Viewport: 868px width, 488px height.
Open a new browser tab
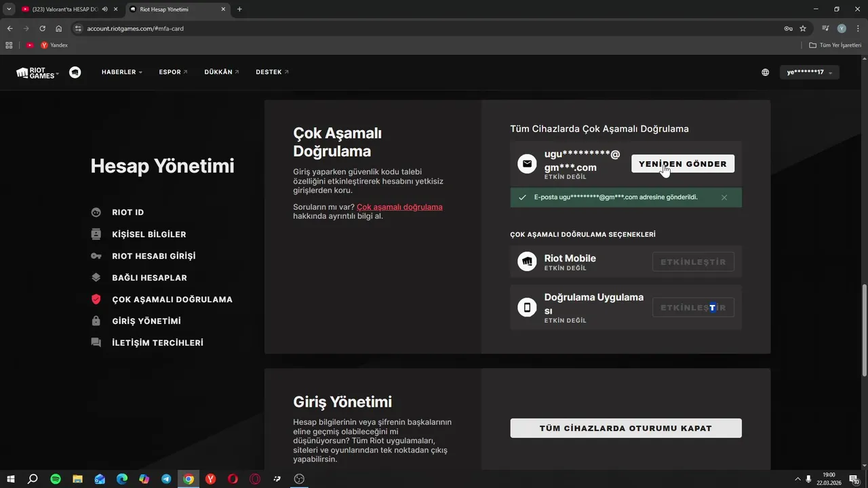(x=239, y=9)
